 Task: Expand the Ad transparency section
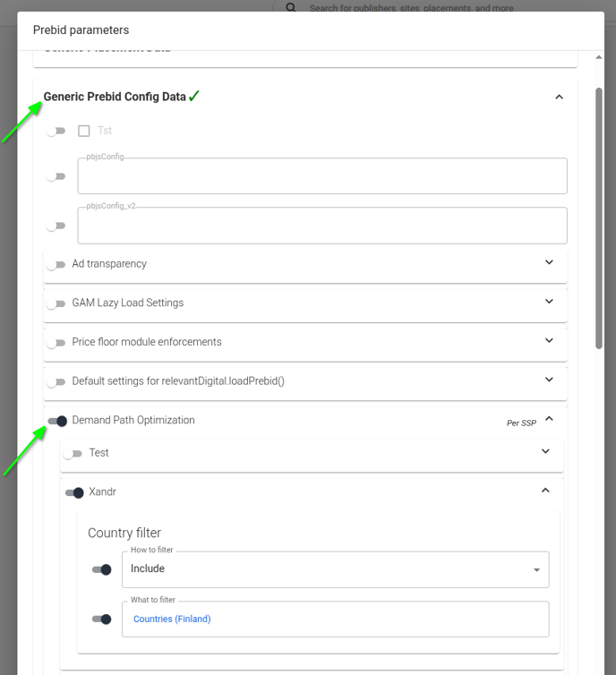[549, 263]
